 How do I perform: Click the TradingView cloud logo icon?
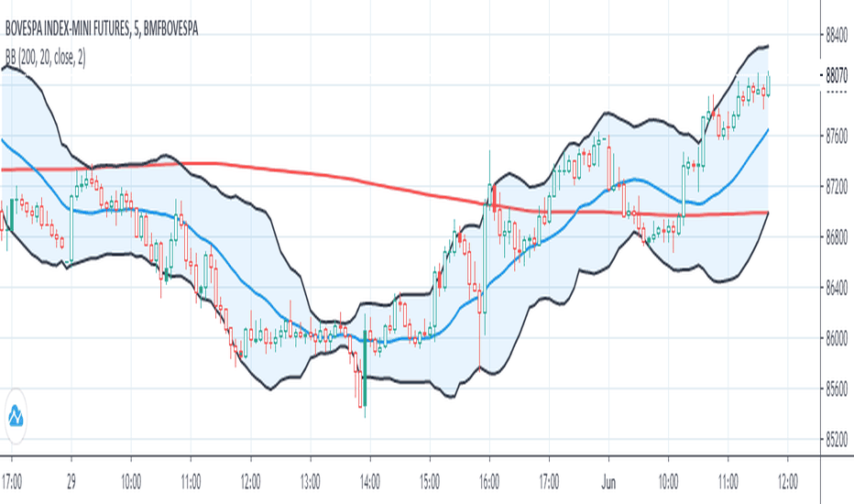click(16, 416)
